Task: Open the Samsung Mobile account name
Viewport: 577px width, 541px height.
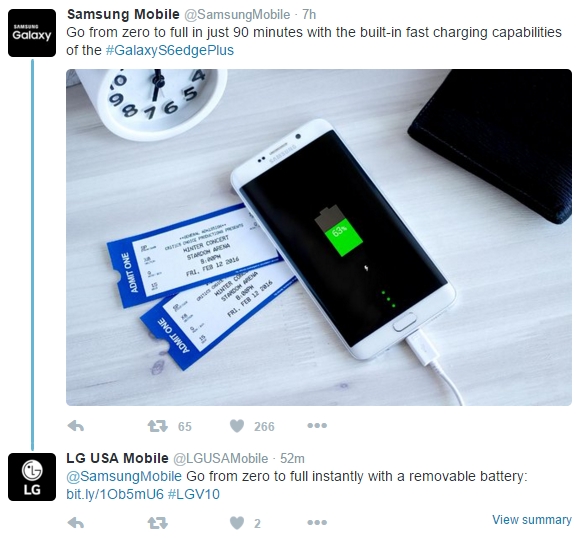Action: pyautogui.click(x=123, y=14)
